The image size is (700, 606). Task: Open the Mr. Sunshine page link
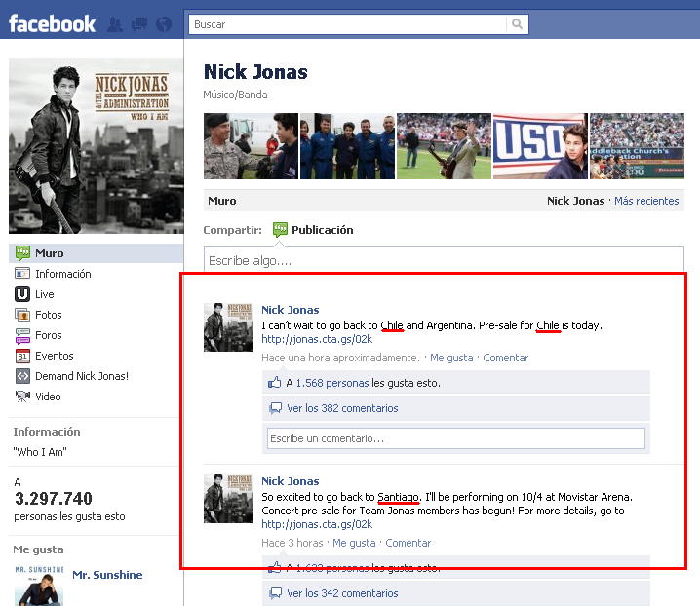[x=107, y=575]
